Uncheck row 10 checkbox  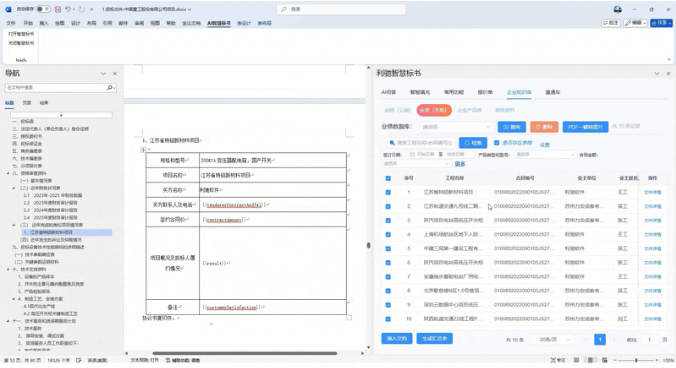click(x=388, y=319)
